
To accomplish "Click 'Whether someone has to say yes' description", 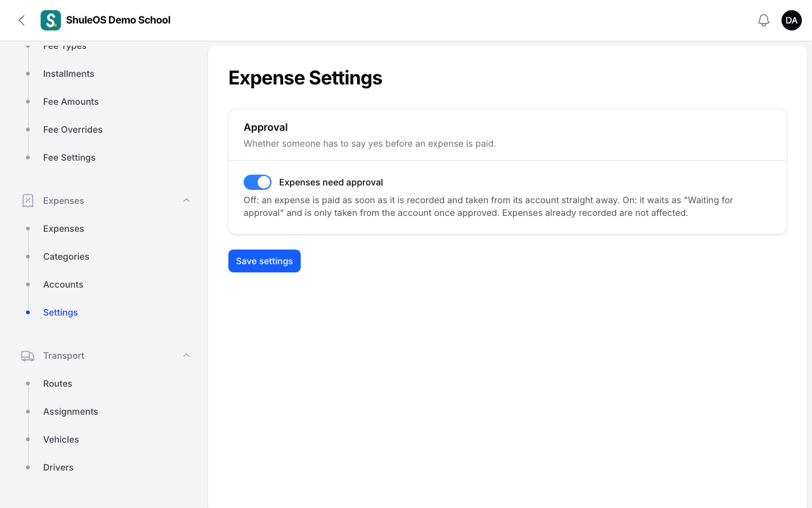I will (x=370, y=144).
